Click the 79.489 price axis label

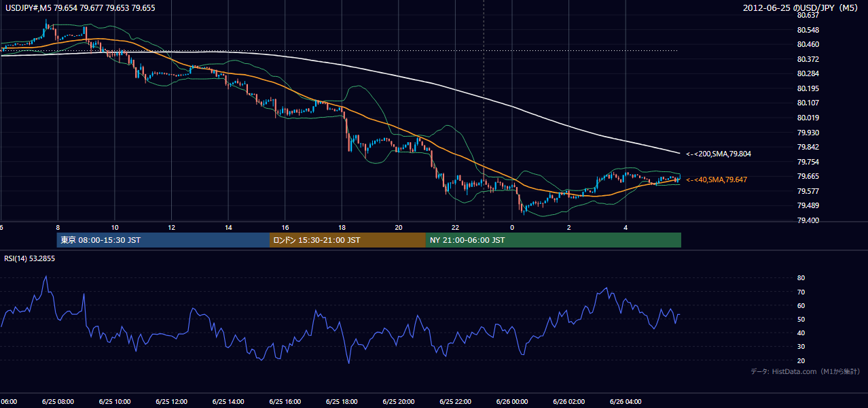[807, 205]
